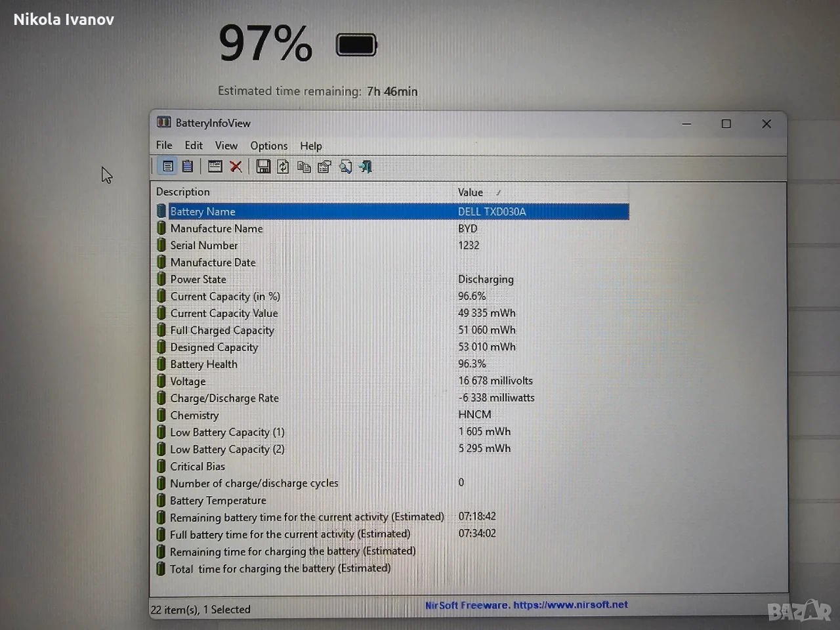Click the floppy disk Save Selected Items icon
The width and height of the screenshot is (840, 630).
[263, 167]
